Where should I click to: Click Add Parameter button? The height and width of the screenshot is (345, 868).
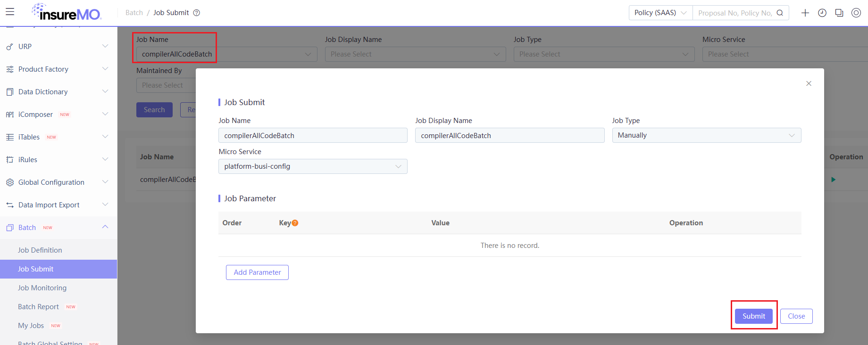point(257,272)
